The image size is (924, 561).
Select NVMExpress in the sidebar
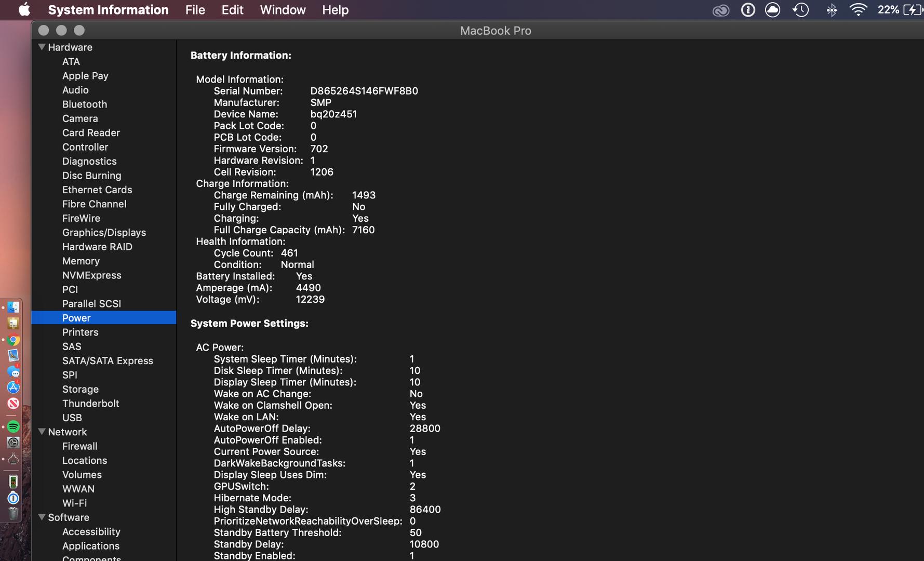pyautogui.click(x=91, y=275)
